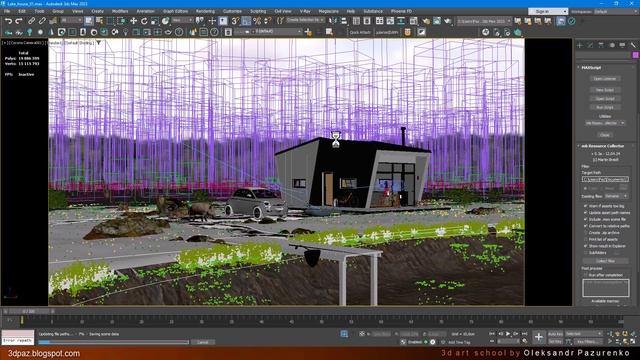
Task: Open the Rendered Frame Window icon
Action: 437,21
